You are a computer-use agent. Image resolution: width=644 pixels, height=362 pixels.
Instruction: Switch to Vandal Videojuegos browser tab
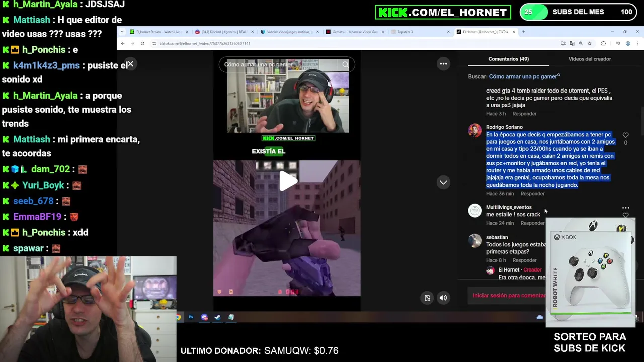point(289,32)
